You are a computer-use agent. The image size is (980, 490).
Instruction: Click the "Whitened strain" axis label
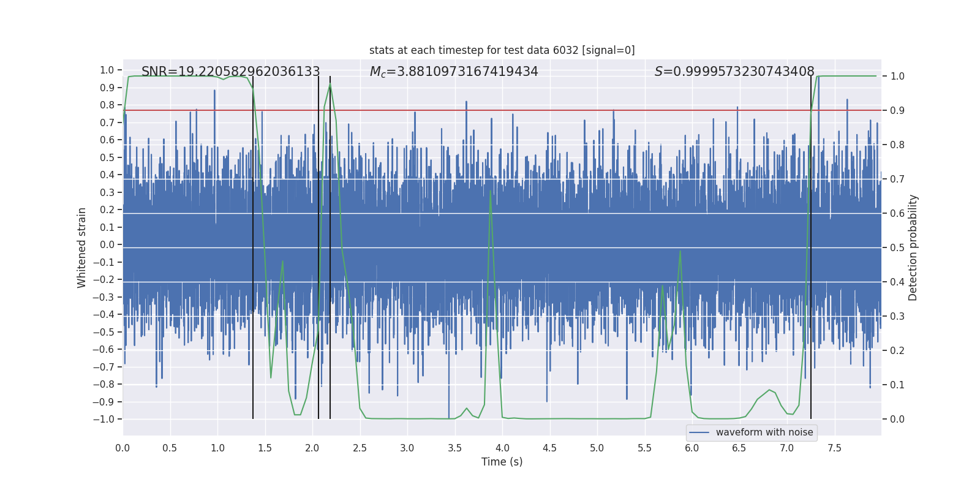[x=82, y=247]
